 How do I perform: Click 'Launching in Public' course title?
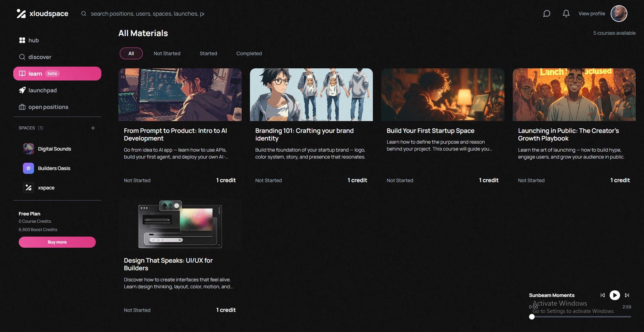(568, 135)
